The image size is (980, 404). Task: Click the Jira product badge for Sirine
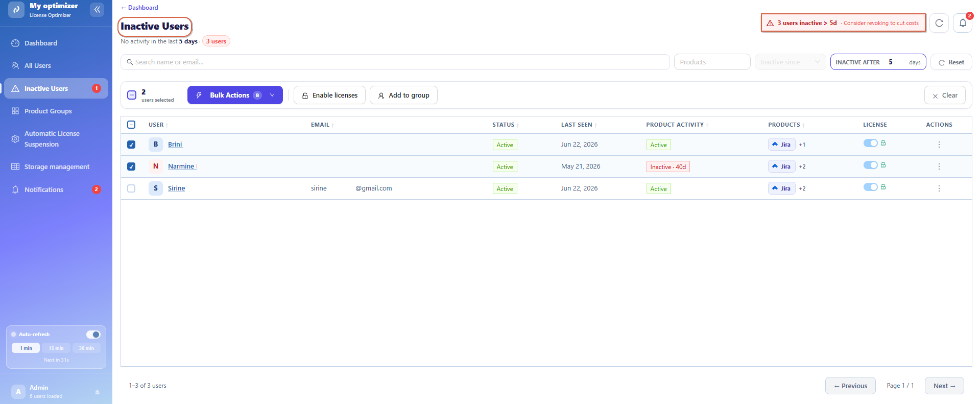781,188
